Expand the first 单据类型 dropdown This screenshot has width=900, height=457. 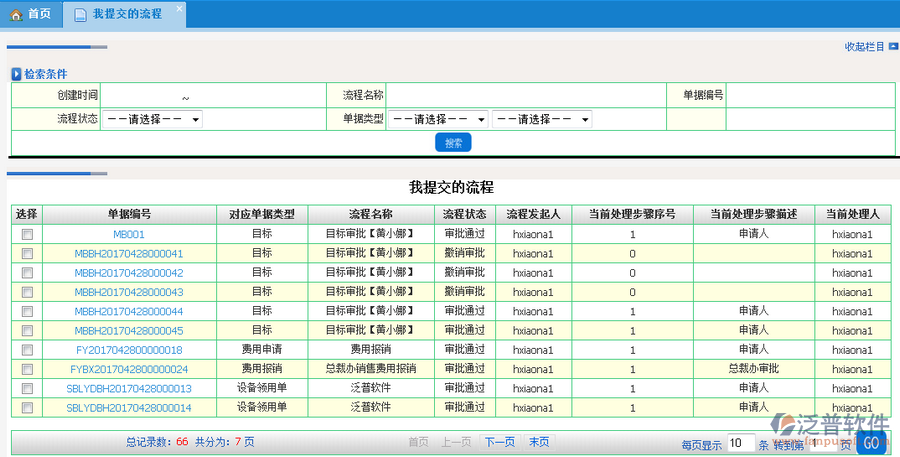438,119
